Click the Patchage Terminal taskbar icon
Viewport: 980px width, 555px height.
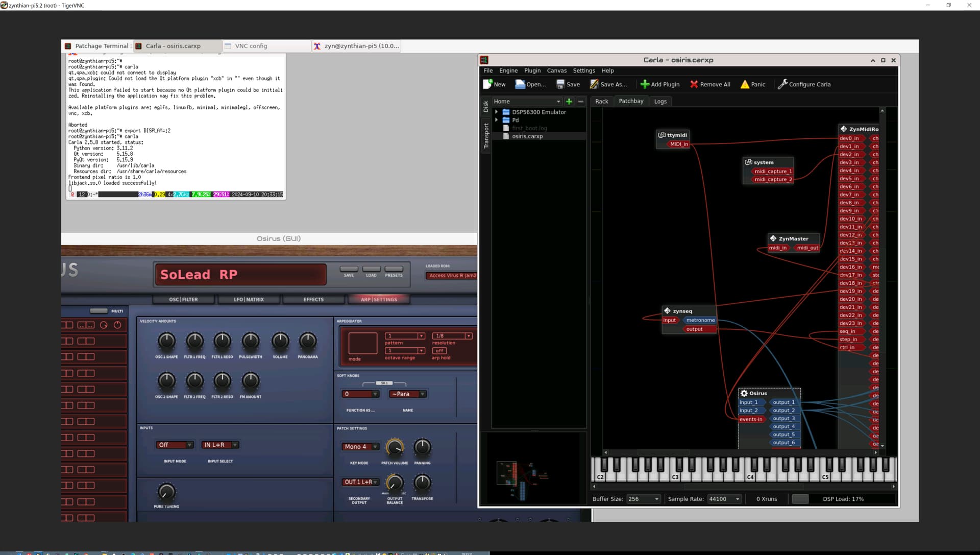[68, 46]
